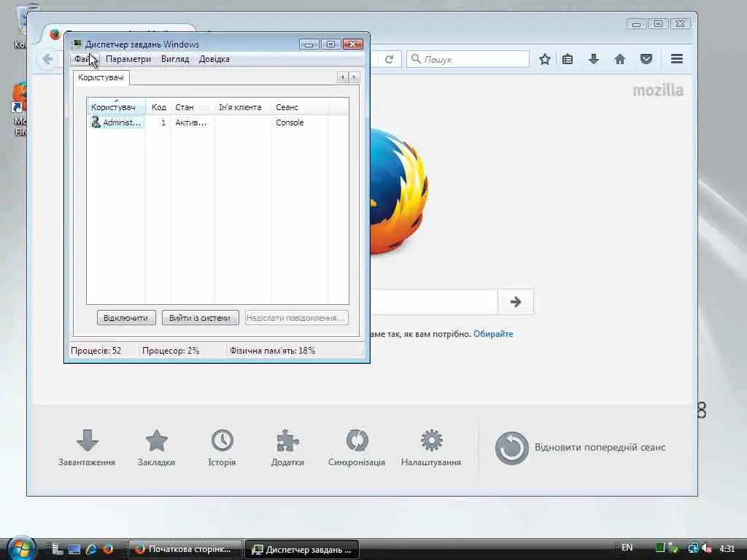Open Завантаження on the Firefox start page
Image resolution: width=747 pixels, height=560 pixels.
coord(87,448)
